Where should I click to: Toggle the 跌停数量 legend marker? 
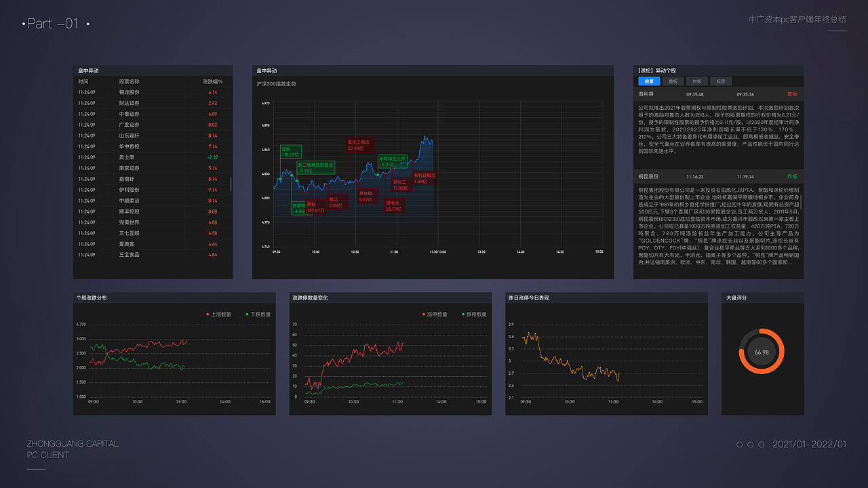click(x=462, y=314)
